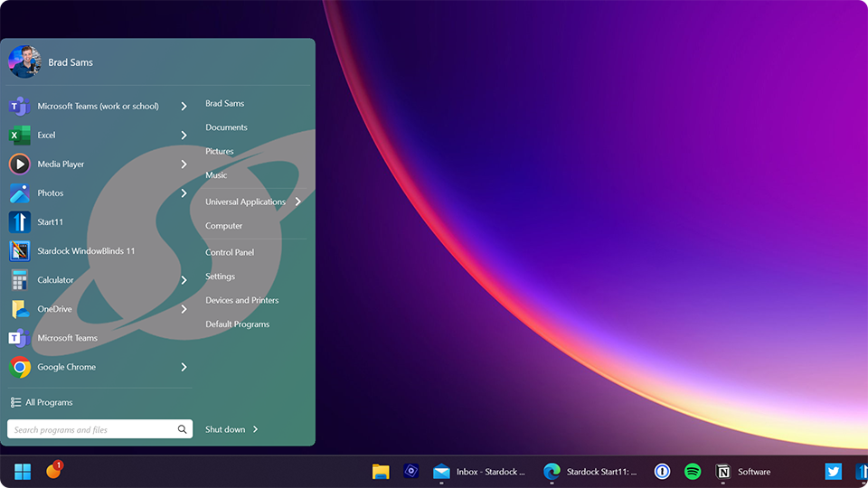Click the Universal Applications label
Screen dimensions: 868x488
tap(245, 202)
